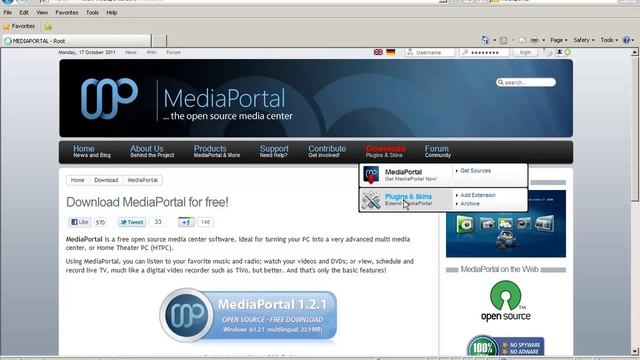
Task: Click the open source logo in the sidebar
Action: click(x=506, y=301)
